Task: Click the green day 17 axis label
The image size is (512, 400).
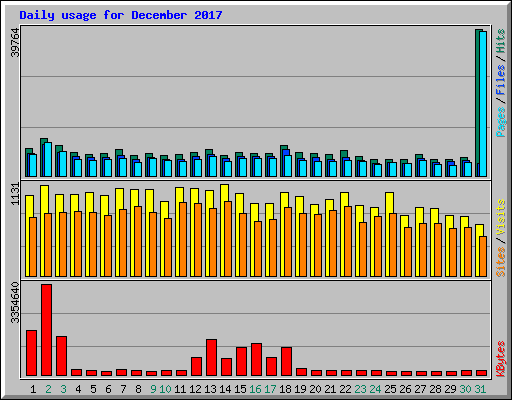Action: pos(270,389)
